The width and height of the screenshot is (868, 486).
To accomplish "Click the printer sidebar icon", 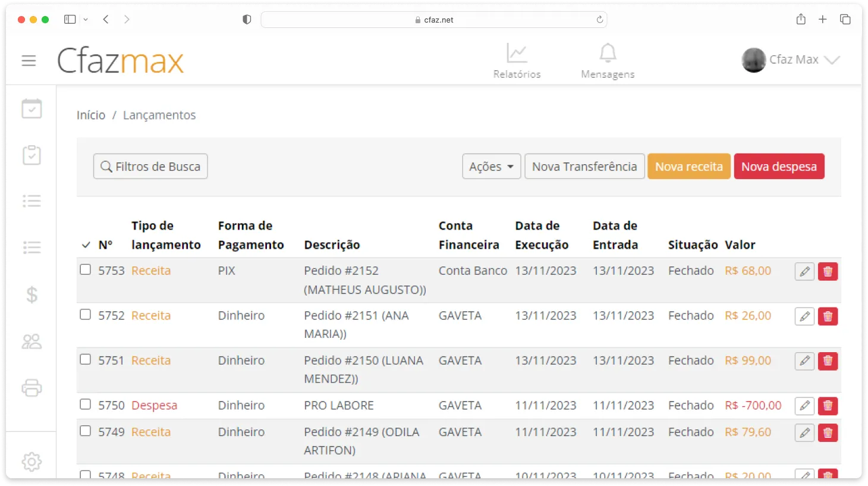I will click(32, 388).
